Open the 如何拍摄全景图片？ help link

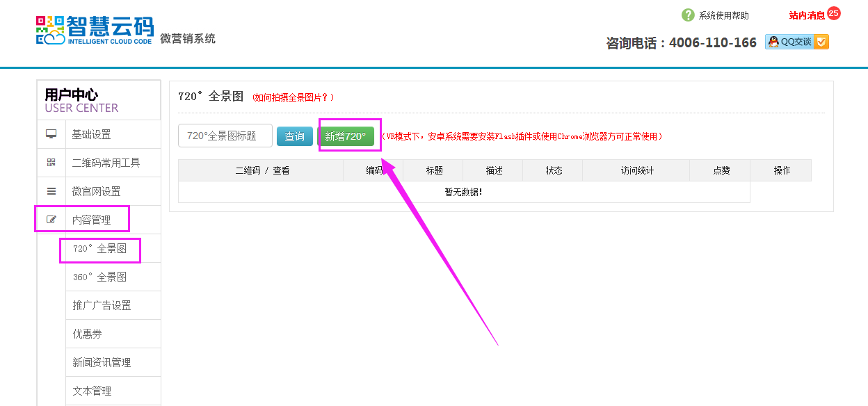pyautogui.click(x=294, y=97)
